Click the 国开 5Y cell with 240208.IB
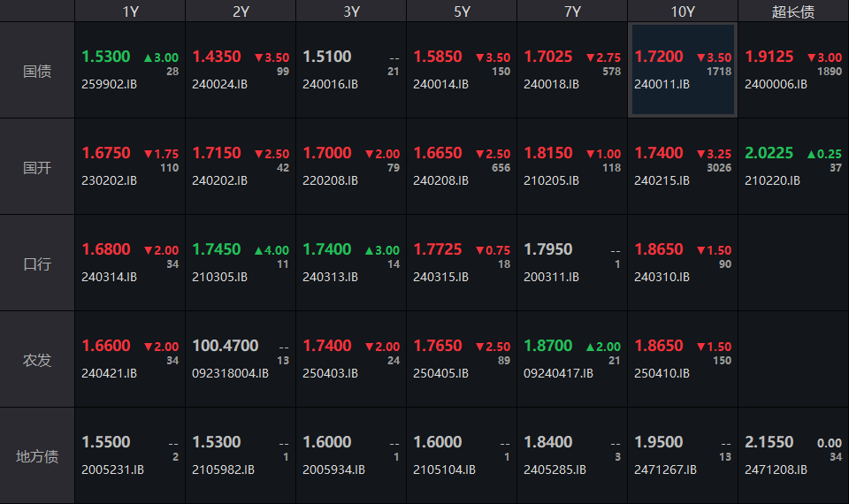849x504 pixels. click(x=462, y=167)
